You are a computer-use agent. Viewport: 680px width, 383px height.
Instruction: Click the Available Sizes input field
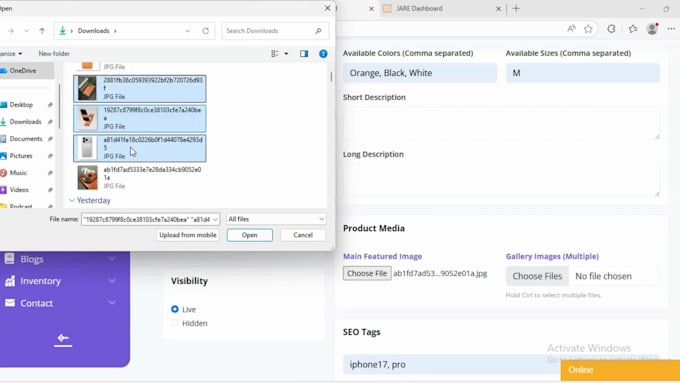[x=582, y=73]
